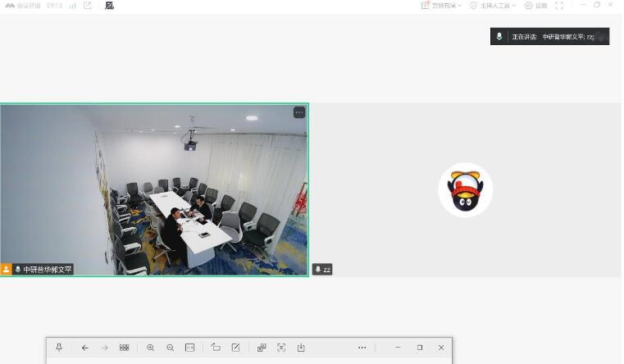Expand the 主持人工具 host tools dropdown

(493, 6)
